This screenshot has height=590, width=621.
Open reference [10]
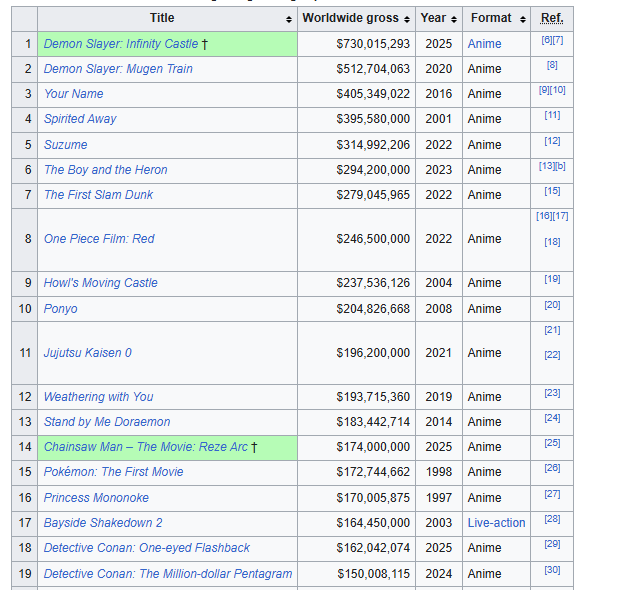pos(558,90)
